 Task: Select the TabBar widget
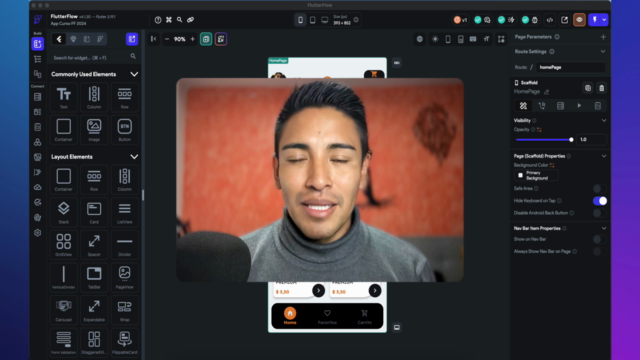point(94,277)
